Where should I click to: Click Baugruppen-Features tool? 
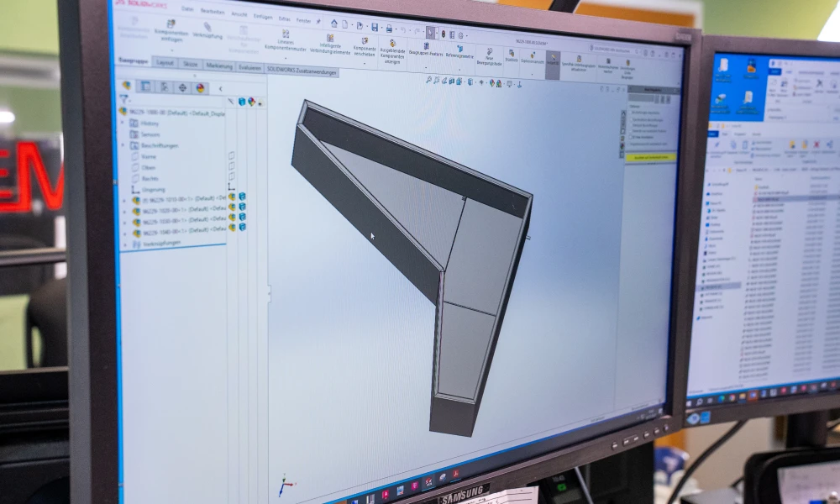[426, 50]
